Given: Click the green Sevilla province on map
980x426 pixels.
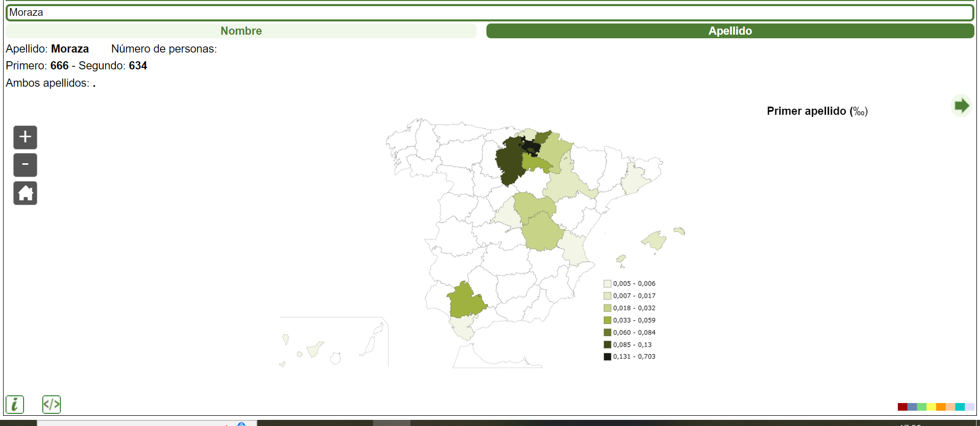Looking at the screenshot, I should tap(465, 301).
